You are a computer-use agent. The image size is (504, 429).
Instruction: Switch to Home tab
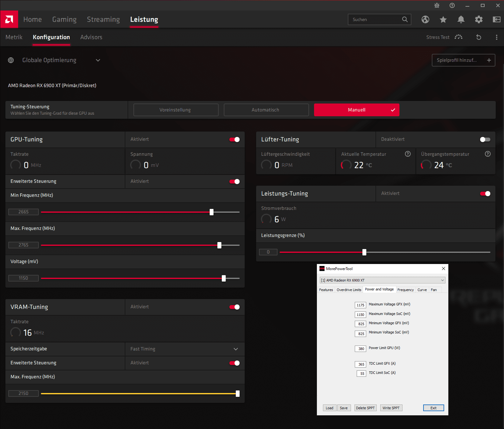tap(32, 19)
